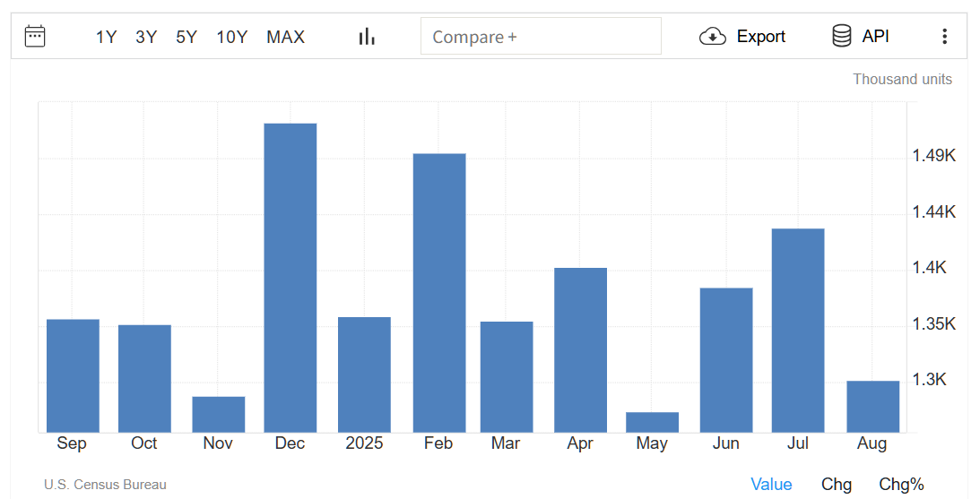The image size is (980, 499).
Task: Switch to the Chg display mode
Action: pos(836,485)
